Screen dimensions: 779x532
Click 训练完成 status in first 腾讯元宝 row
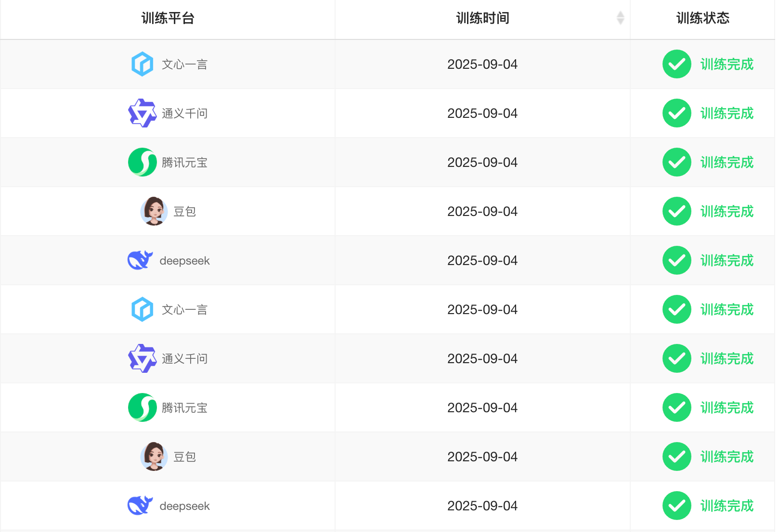[x=727, y=163]
